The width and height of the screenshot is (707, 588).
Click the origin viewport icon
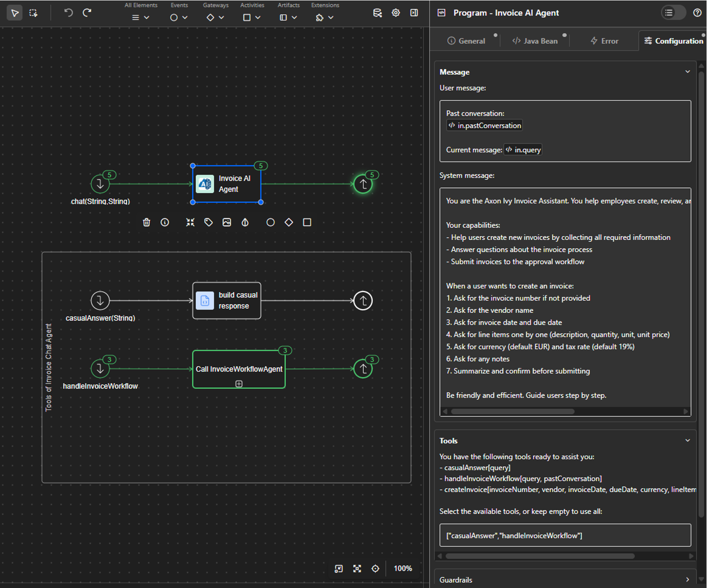click(x=339, y=569)
